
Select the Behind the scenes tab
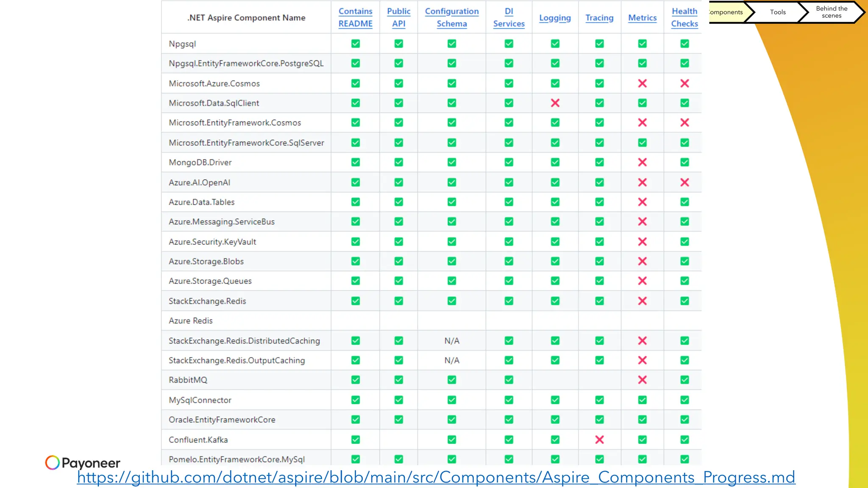[x=832, y=12]
